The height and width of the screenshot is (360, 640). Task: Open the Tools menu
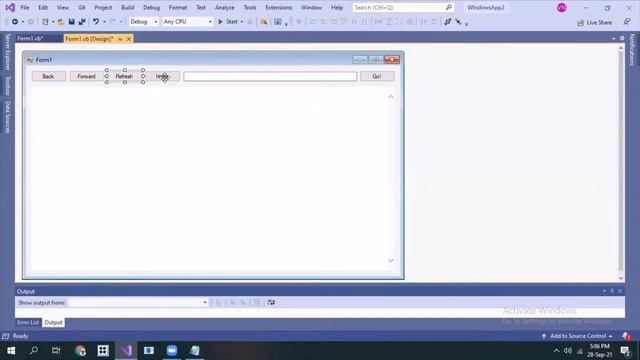tap(250, 7)
